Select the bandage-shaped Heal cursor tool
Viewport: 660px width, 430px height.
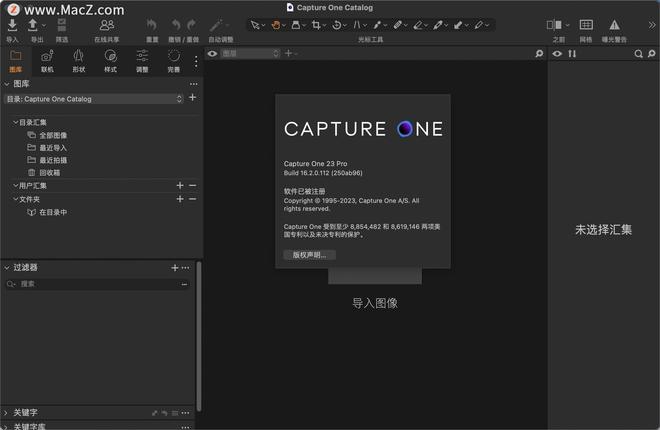coord(397,25)
